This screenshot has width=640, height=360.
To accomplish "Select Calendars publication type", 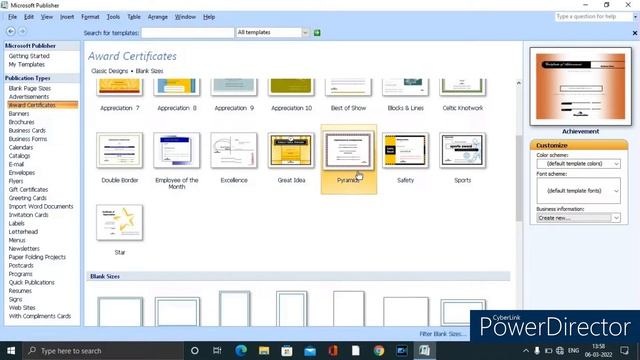I will pyautogui.click(x=20, y=147).
